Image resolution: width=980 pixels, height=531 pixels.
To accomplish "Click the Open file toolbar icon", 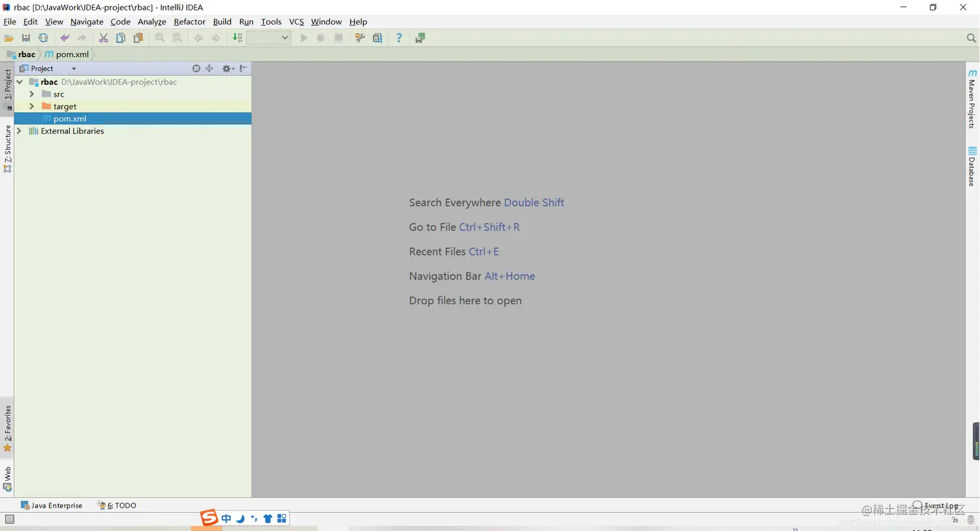I will (x=9, y=38).
